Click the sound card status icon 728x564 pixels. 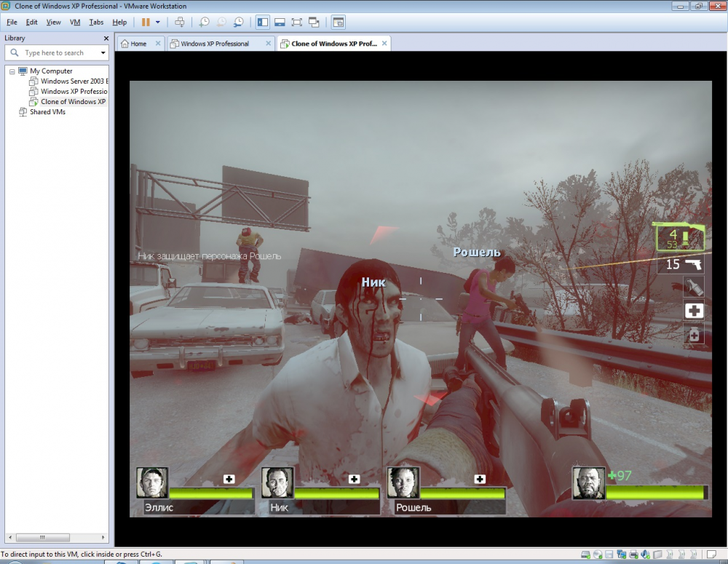[x=646, y=555]
